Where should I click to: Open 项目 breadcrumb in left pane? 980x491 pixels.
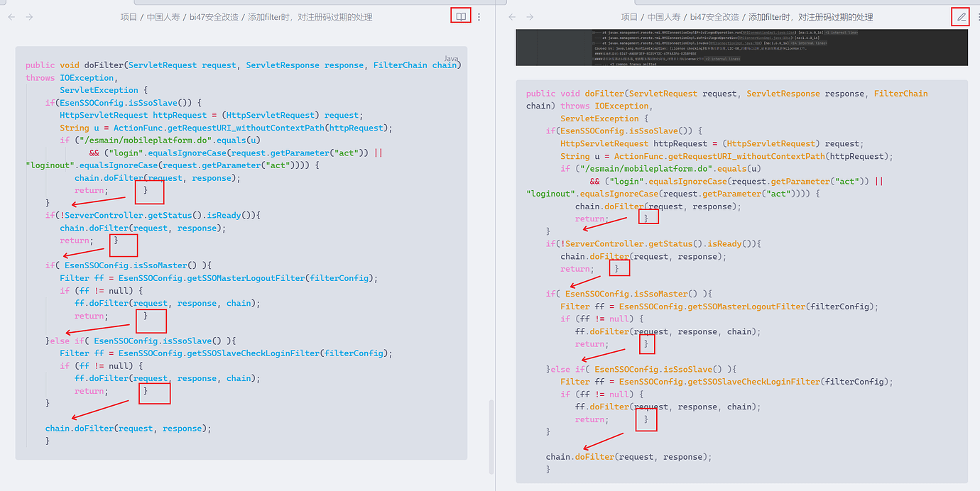129,17
